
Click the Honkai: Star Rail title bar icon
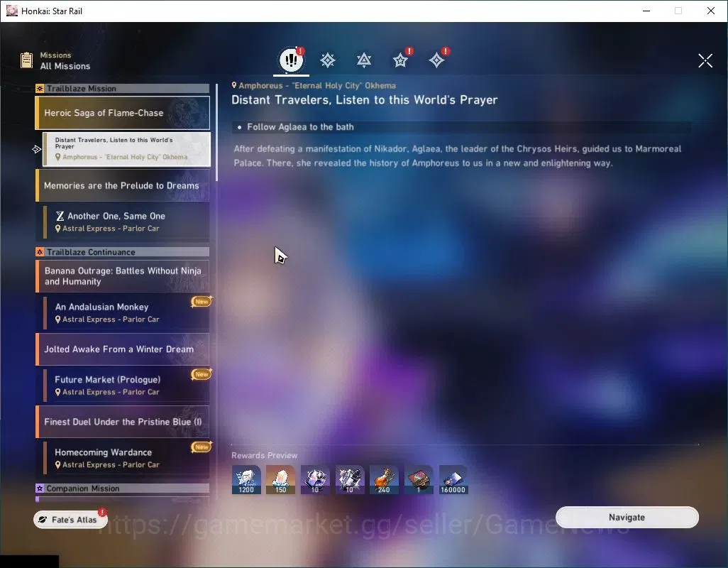[x=11, y=11]
